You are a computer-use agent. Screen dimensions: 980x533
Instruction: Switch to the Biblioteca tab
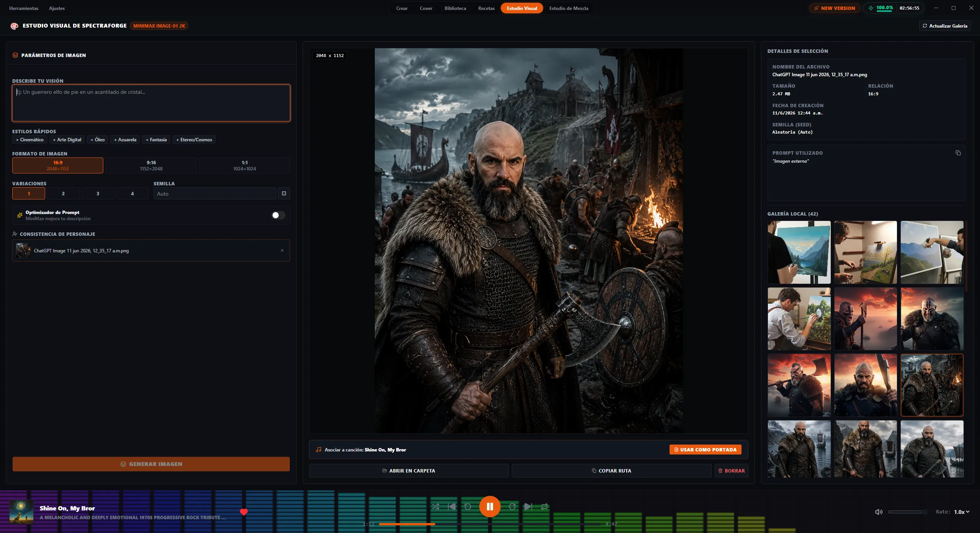(455, 8)
